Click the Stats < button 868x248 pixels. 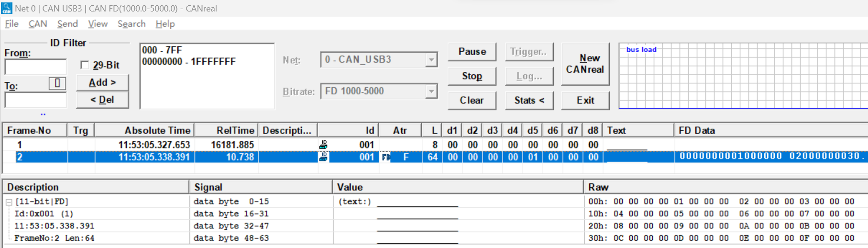tap(529, 100)
